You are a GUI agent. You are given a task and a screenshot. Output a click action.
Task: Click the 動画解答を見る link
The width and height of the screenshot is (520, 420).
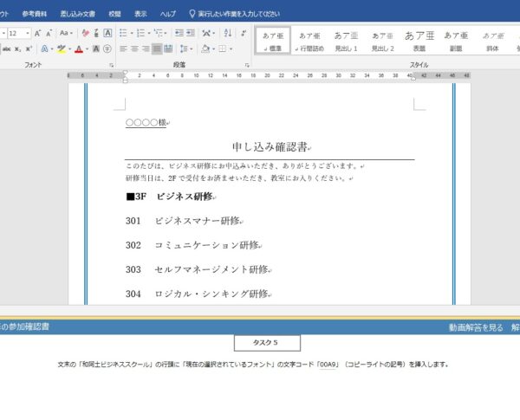pos(475,327)
